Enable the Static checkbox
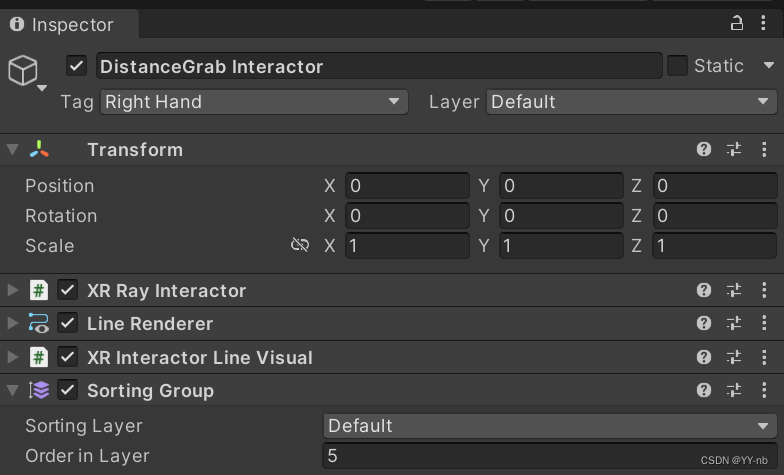Screen dimensions: 784x475 [677, 66]
